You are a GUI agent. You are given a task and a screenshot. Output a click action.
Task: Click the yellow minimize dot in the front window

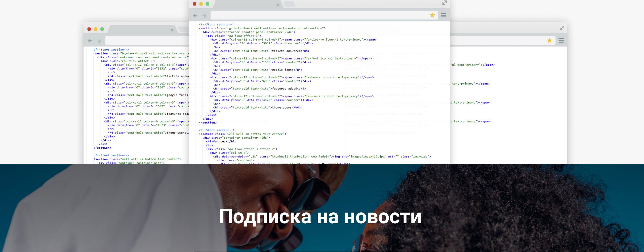tap(201, 4)
